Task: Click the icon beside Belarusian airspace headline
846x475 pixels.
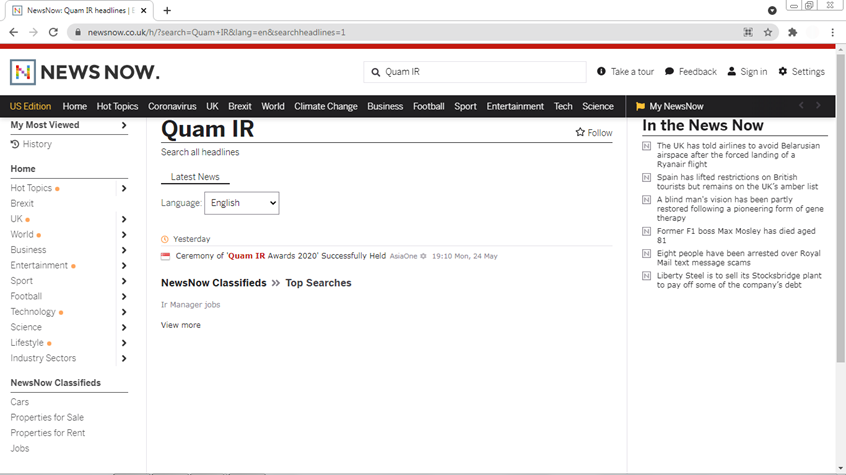Action: coord(646,146)
